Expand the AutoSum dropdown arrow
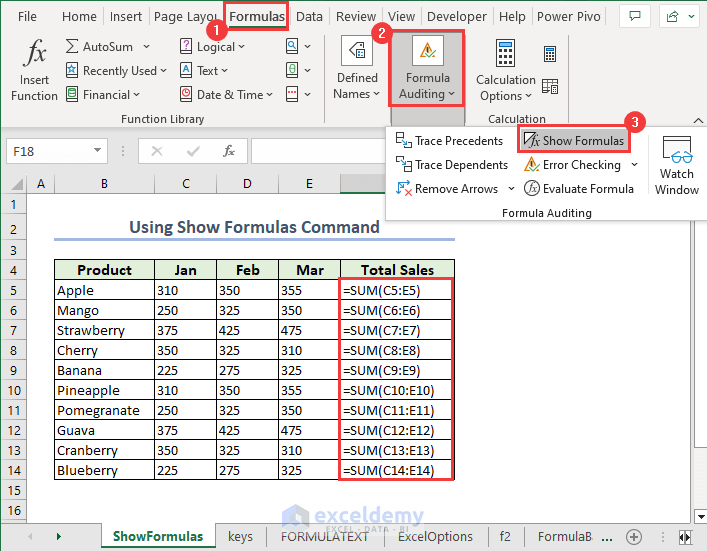Screen dimensions: 707x551 point(146,46)
